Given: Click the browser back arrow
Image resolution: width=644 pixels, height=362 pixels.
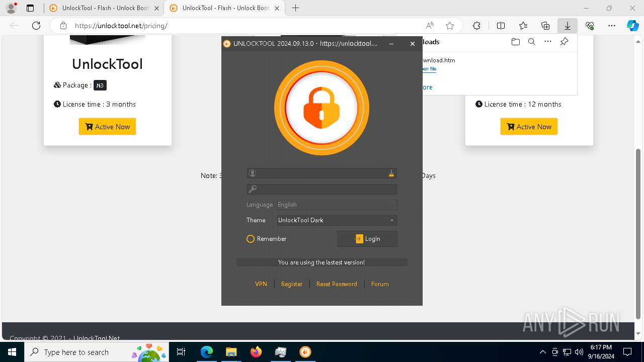Looking at the screenshot, I should click(x=14, y=26).
